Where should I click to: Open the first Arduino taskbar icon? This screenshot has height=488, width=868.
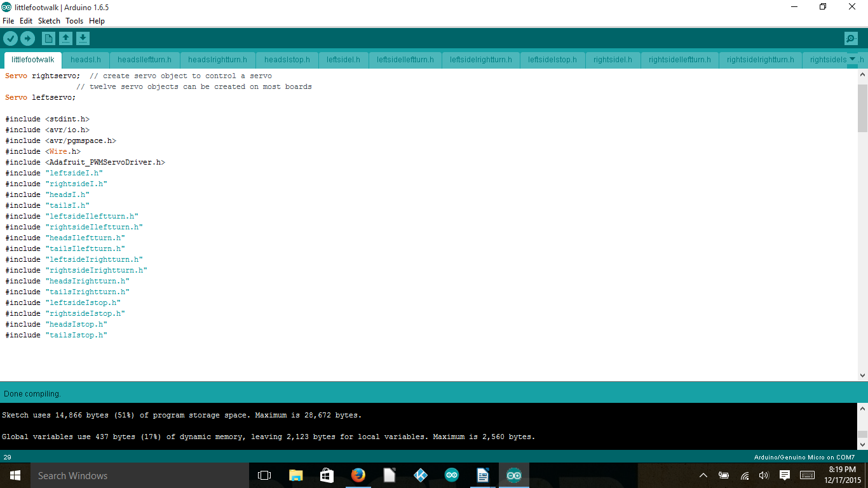tap(451, 475)
